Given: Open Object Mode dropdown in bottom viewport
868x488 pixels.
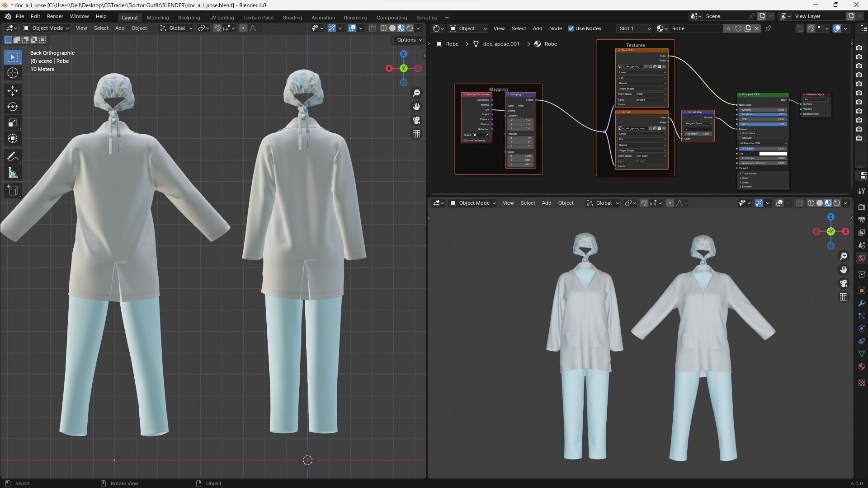Looking at the screenshot, I should coord(473,203).
